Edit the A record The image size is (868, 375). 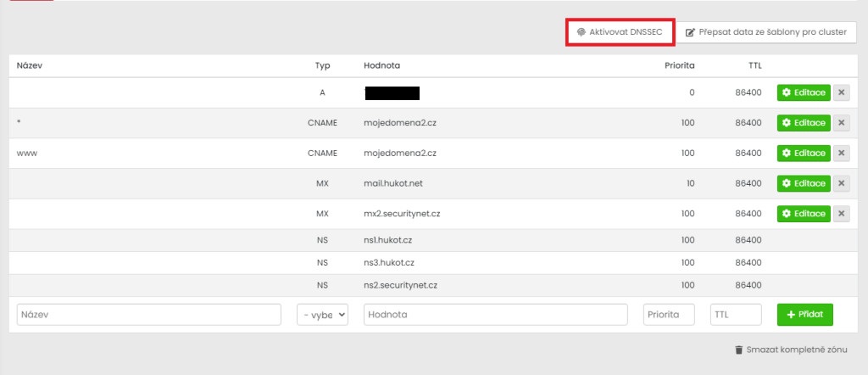(804, 92)
